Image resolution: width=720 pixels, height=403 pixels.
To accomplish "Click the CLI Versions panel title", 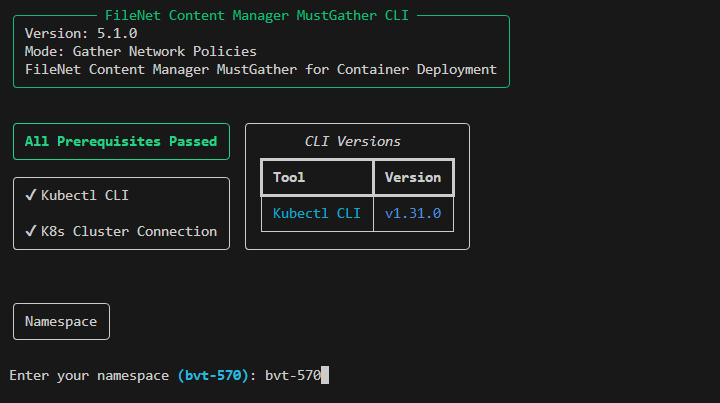I will 352,141.
